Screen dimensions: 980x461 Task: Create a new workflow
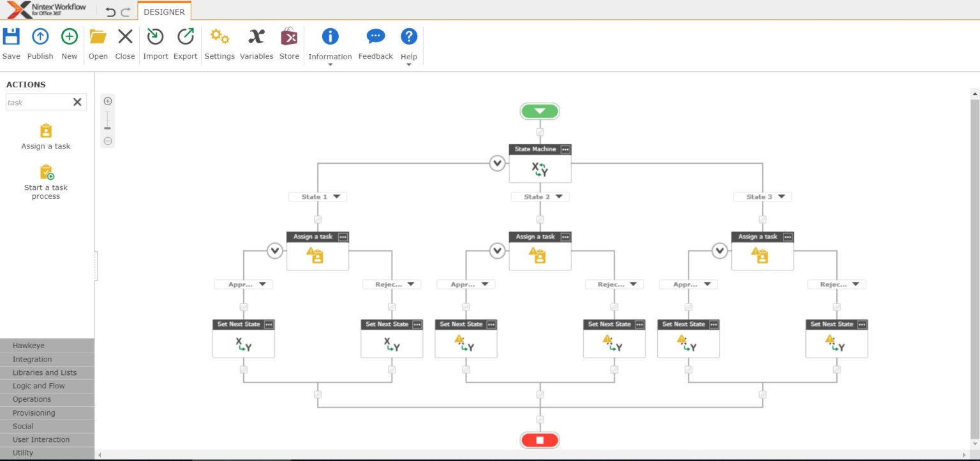[69, 41]
